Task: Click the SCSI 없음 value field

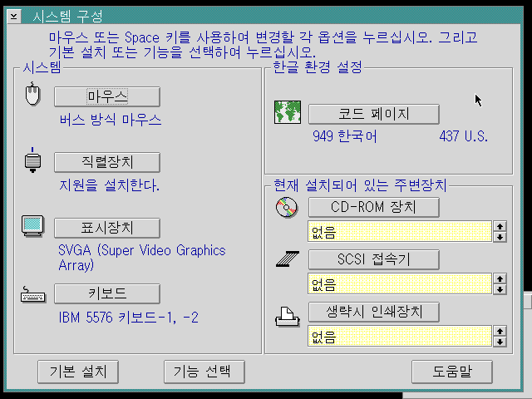Action: pyautogui.click(x=400, y=284)
